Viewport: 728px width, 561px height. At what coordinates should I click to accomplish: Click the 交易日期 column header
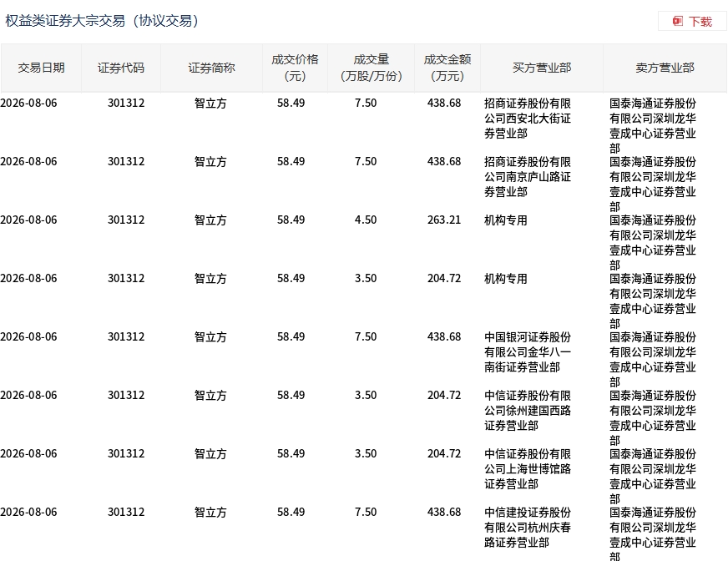click(41, 68)
